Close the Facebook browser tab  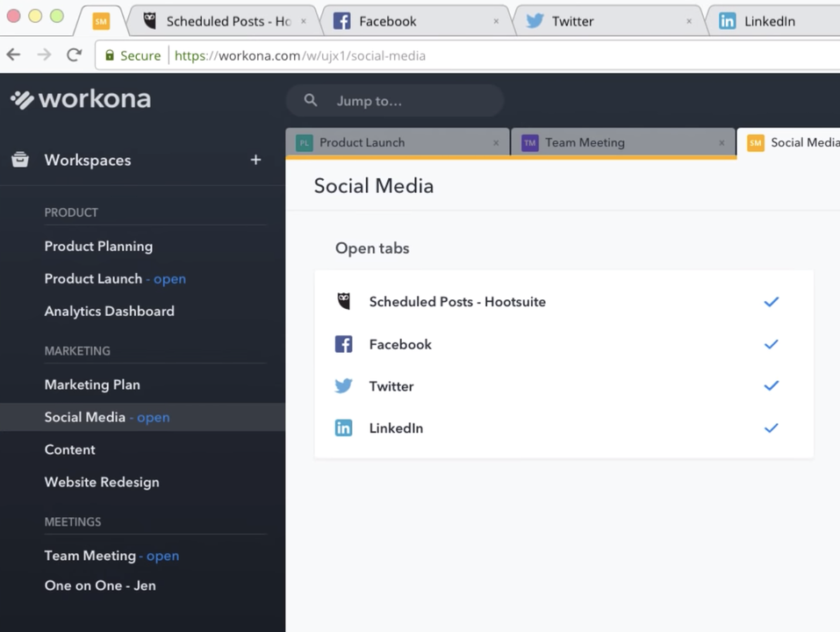(496, 21)
